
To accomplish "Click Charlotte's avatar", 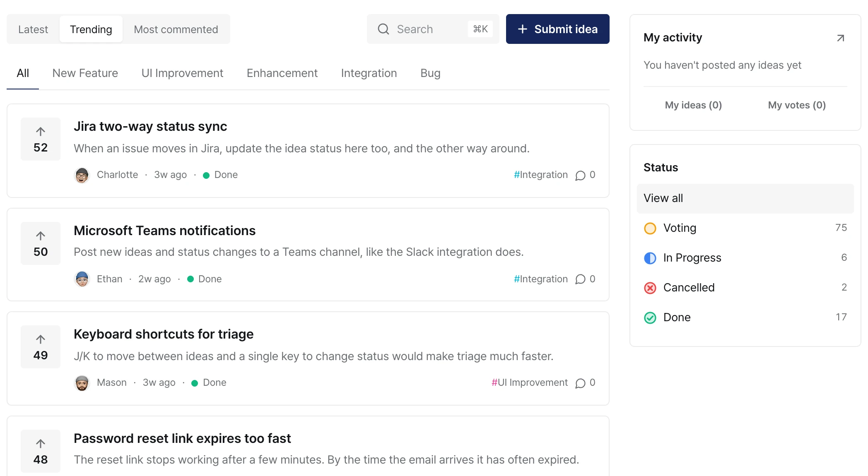I will [82, 175].
